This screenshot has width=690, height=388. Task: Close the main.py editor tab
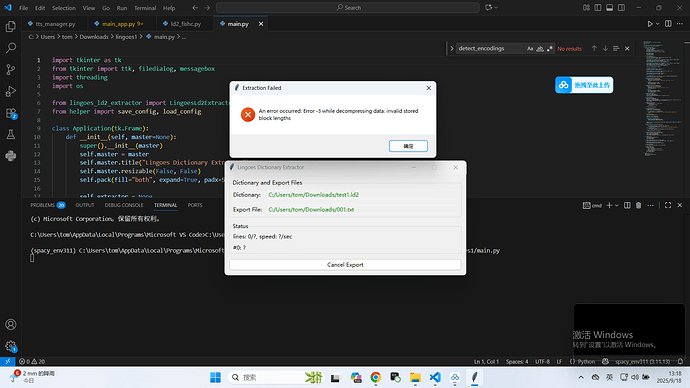click(261, 24)
